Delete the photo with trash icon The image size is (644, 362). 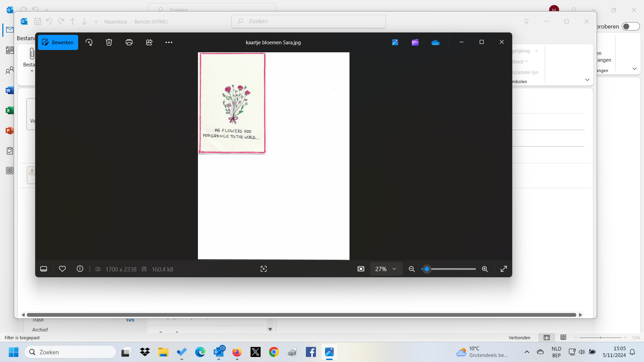(x=109, y=42)
